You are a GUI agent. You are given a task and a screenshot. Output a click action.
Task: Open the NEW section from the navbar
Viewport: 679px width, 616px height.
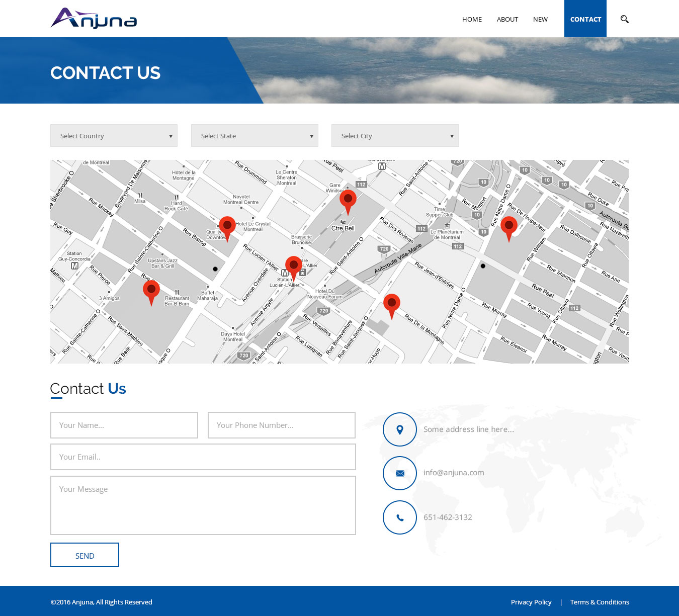click(540, 19)
